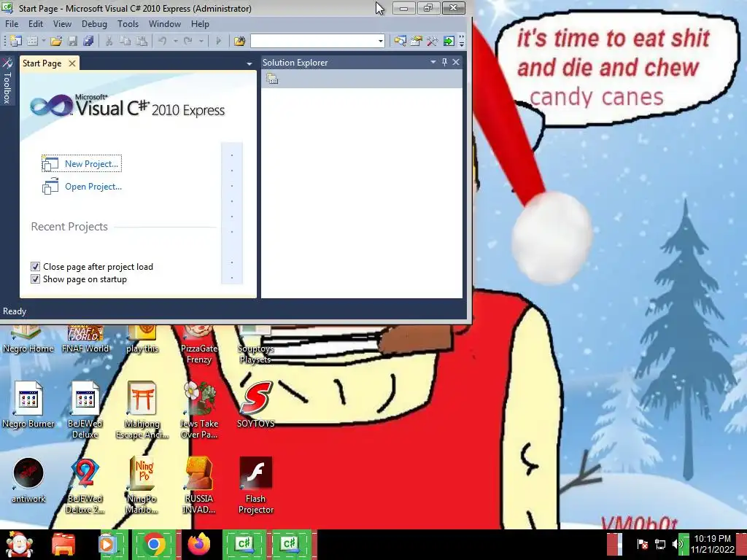Open the SOYTOYS desktop shortcut
Viewport: 747px width, 560px height.
point(256,404)
